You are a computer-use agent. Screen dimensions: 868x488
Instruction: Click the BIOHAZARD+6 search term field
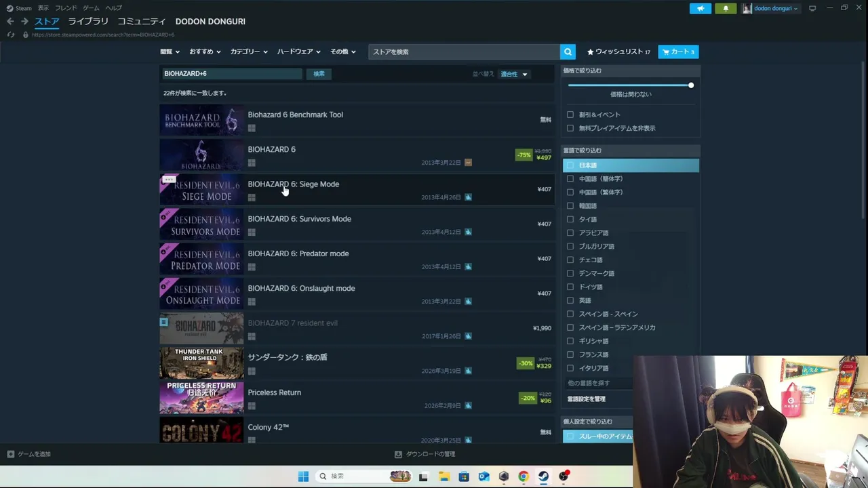[x=231, y=74]
